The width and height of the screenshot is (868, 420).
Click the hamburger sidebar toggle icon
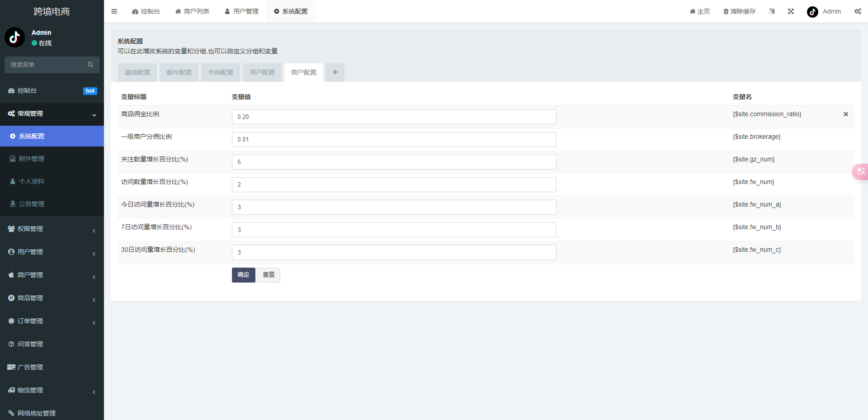point(114,11)
